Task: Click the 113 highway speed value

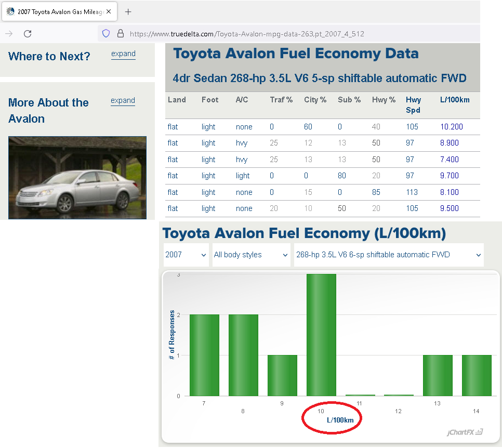Action: click(412, 192)
